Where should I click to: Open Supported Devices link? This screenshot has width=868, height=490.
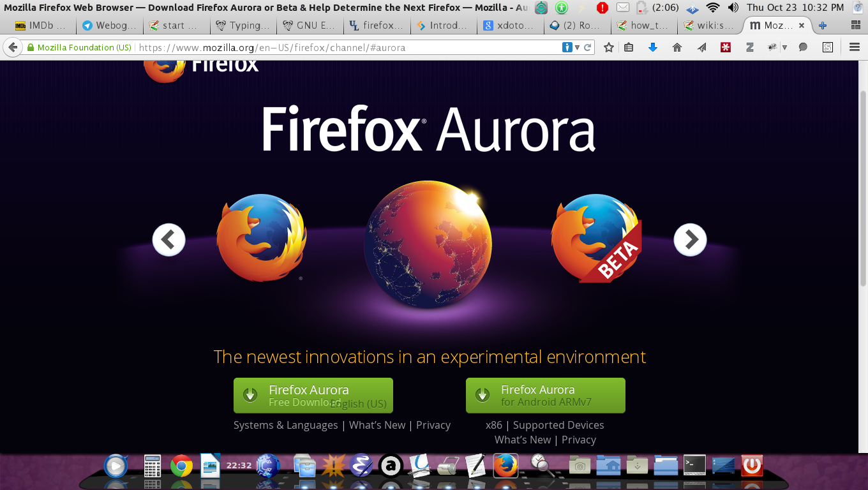(x=558, y=425)
